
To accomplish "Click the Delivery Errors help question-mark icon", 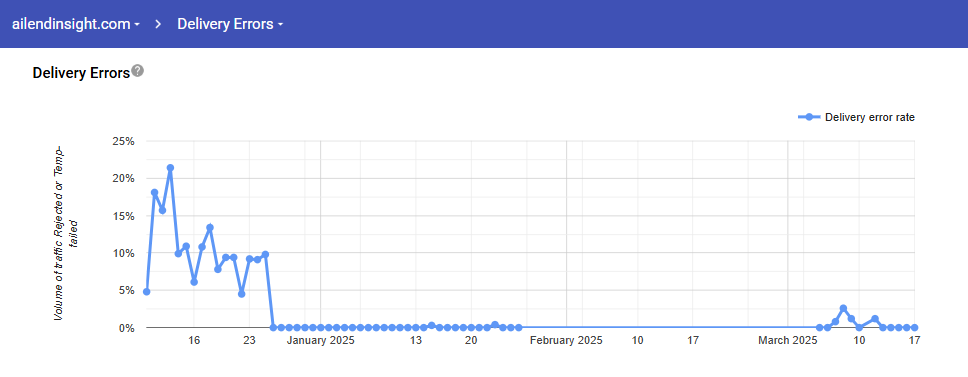I will pos(138,71).
